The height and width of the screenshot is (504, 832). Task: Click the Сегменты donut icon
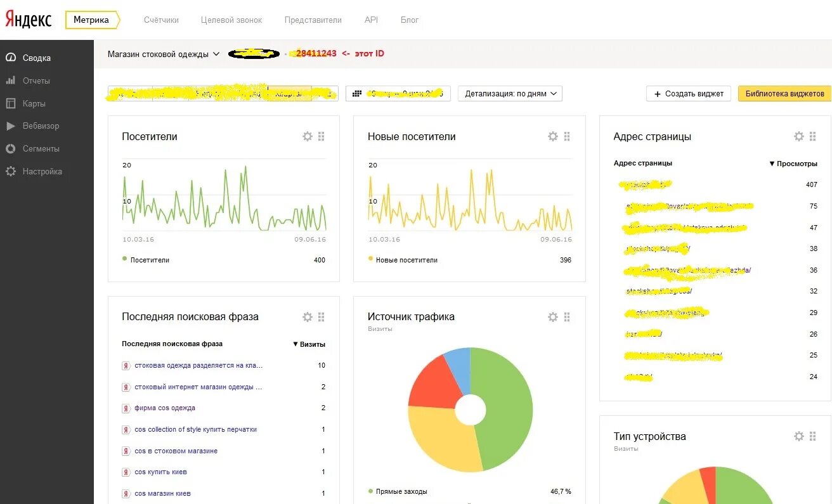[x=10, y=148]
